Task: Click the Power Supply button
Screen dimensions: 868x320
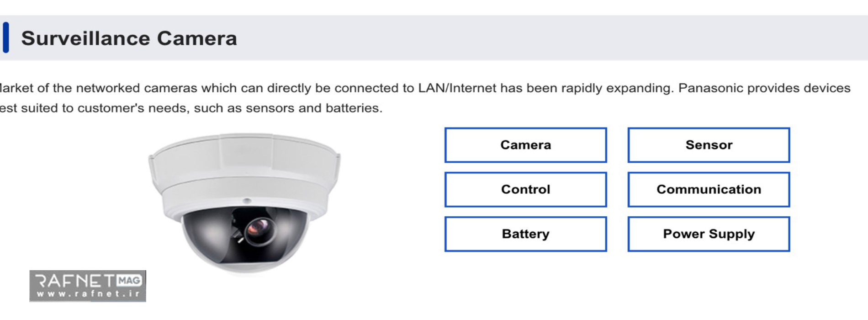Action: [x=709, y=234]
